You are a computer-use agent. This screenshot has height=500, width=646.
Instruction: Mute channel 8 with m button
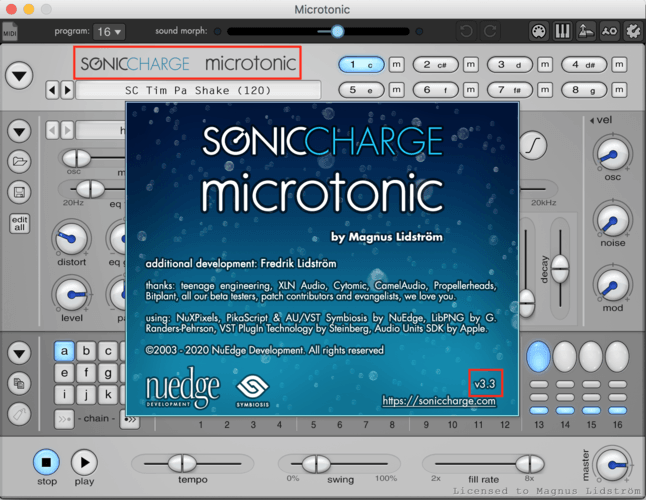click(619, 90)
